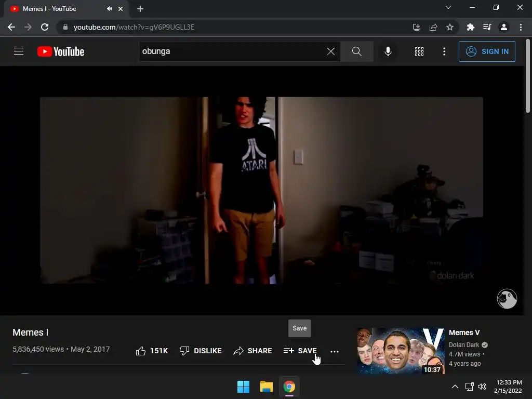Open volume control in tray
This screenshot has width=532, height=399.
point(482,387)
